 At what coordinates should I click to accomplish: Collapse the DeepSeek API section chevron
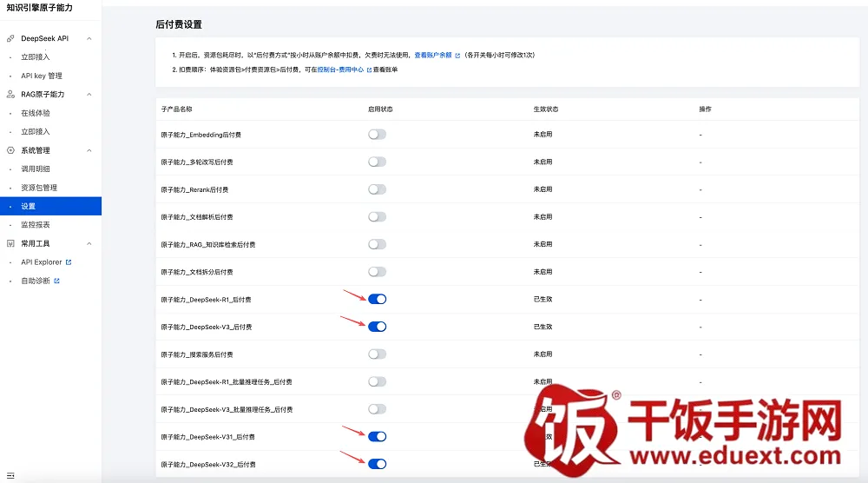(89, 38)
